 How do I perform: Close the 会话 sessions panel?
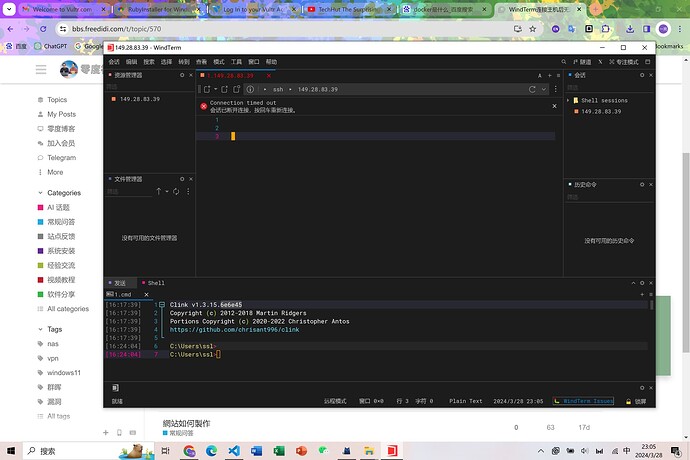point(651,75)
